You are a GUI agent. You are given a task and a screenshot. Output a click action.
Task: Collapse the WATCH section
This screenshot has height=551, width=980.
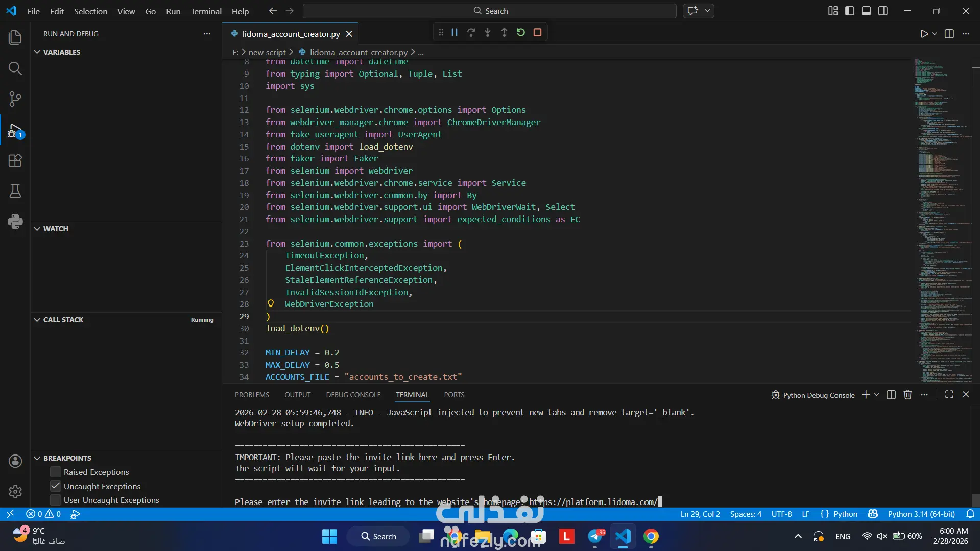point(37,229)
